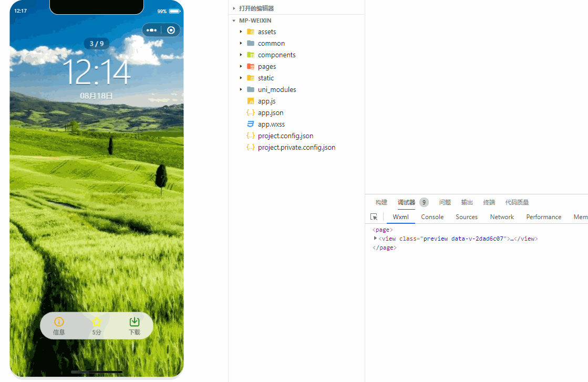
Task: Expand the uni_modules folder arrow
Action: (241, 90)
